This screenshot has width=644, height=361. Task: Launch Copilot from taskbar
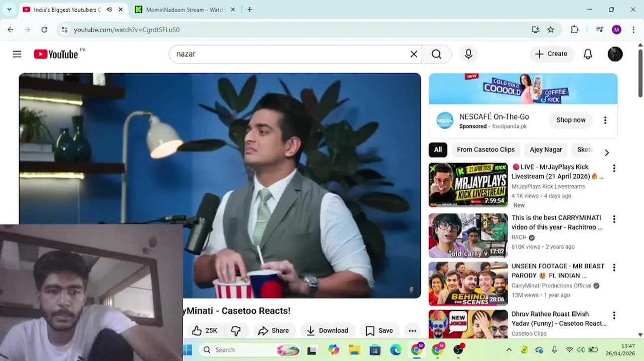(x=333, y=349)
